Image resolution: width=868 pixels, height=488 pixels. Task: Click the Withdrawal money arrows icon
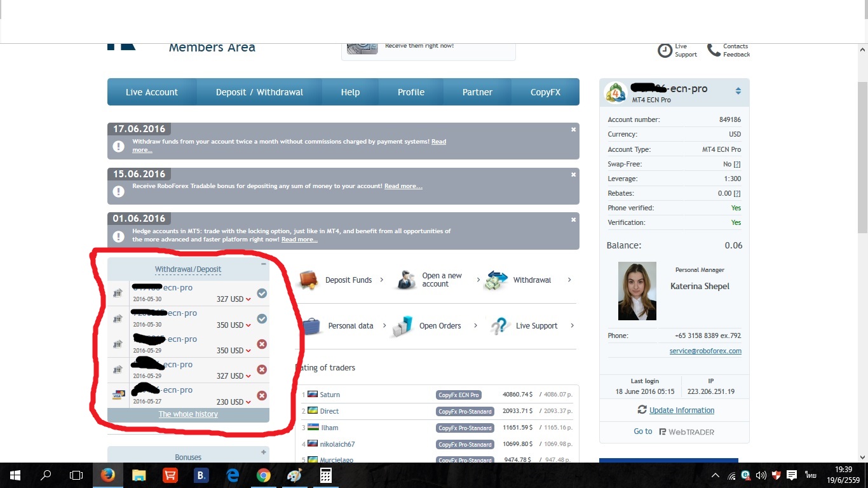click(x=497, y=280)
